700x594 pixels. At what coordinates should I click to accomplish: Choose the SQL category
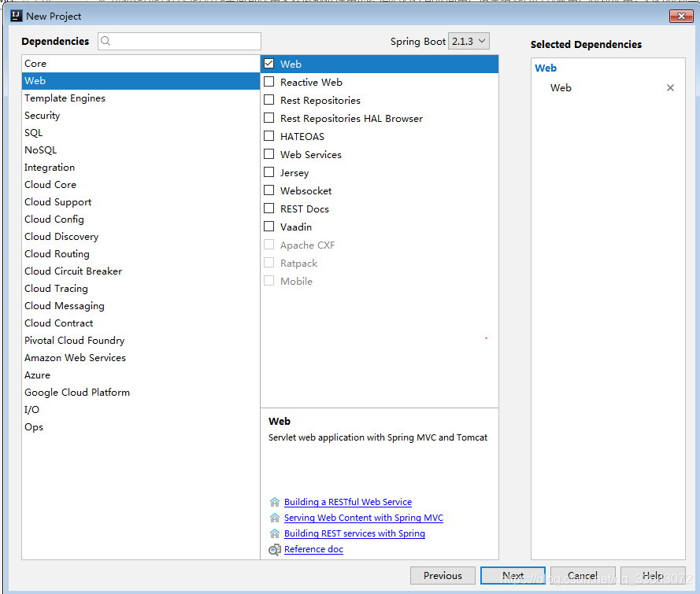[141, 133]
